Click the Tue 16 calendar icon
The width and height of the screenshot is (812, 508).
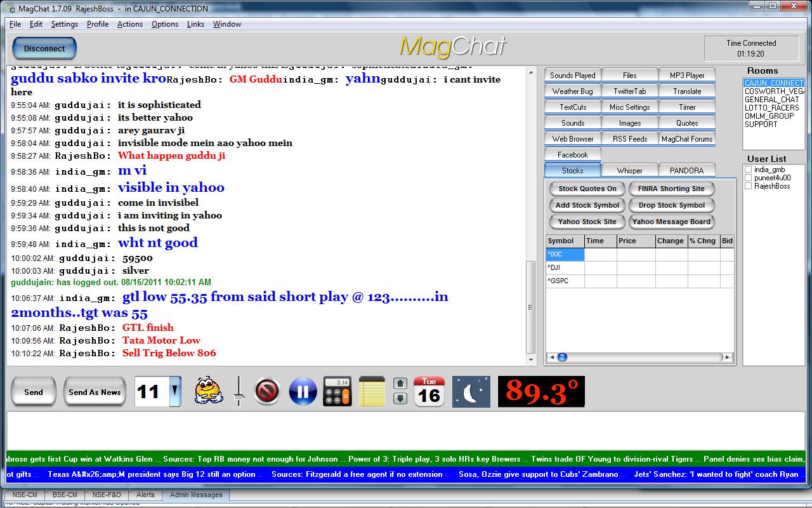pyautogui.click(x=429, y=391)
